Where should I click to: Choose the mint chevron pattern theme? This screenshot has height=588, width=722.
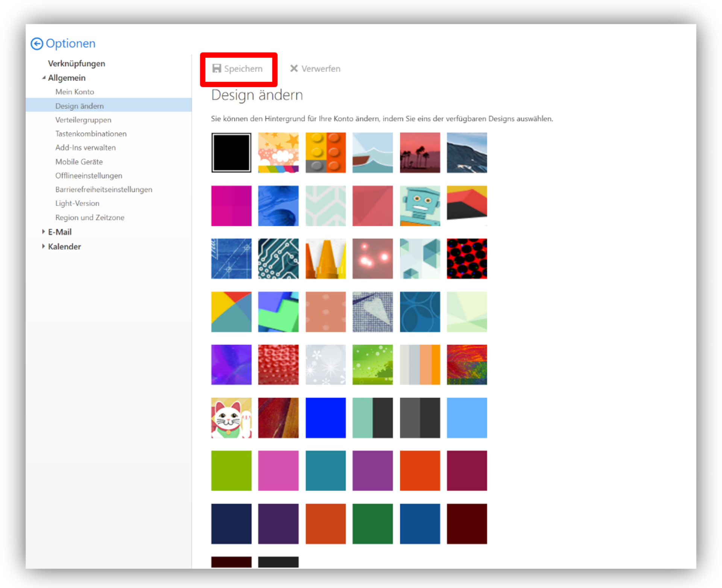pyautogui.click(x=326, y=206)
